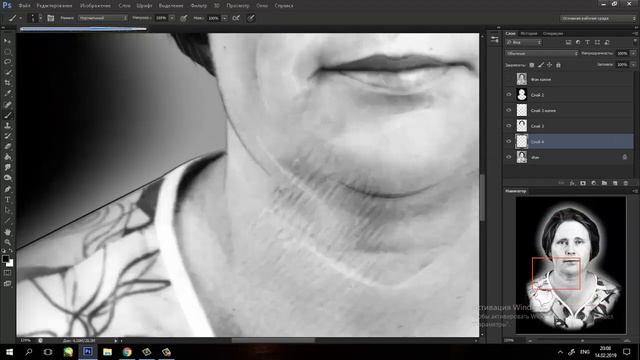
Task: Create a new group folder icon
Action: click(604, 183)
